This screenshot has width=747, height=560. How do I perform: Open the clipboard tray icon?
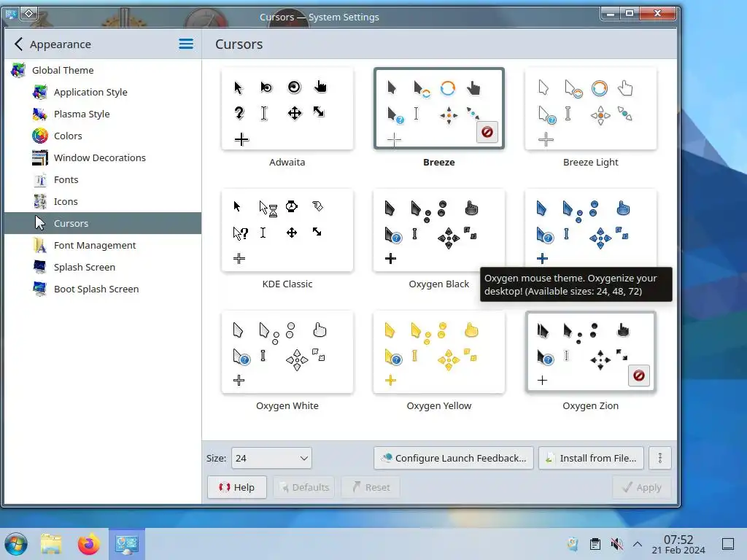595,544
